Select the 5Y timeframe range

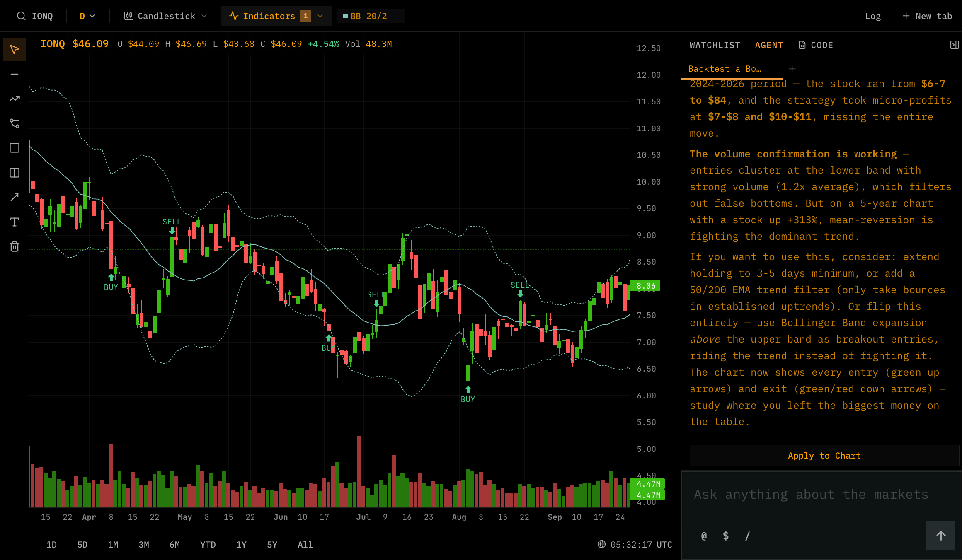click(x=272, y=544)
